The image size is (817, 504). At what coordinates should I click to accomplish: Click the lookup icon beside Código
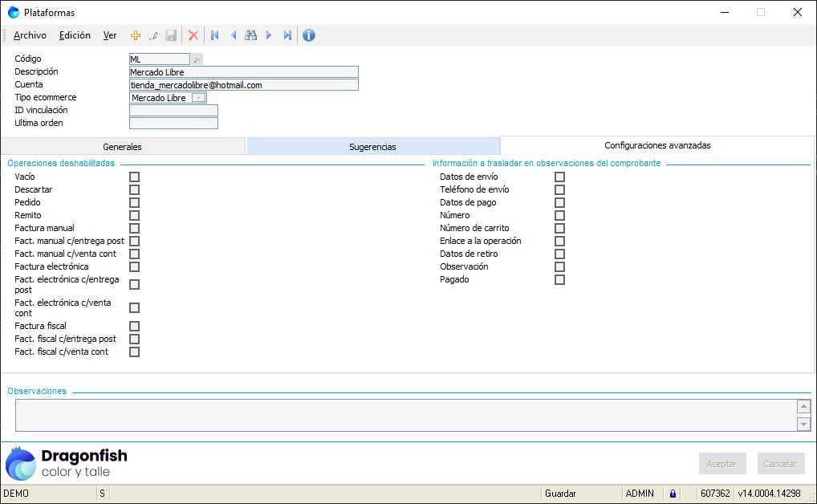click(197, 59)
